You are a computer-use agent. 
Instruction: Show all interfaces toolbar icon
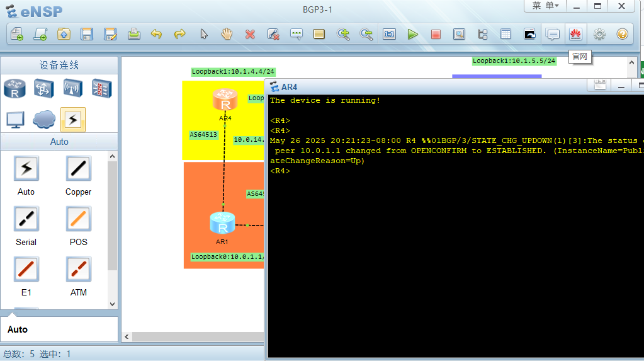coord(483,34)
